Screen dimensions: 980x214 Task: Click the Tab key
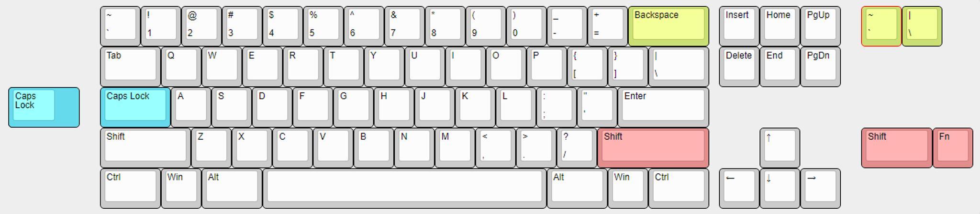[x=130, y=67]
